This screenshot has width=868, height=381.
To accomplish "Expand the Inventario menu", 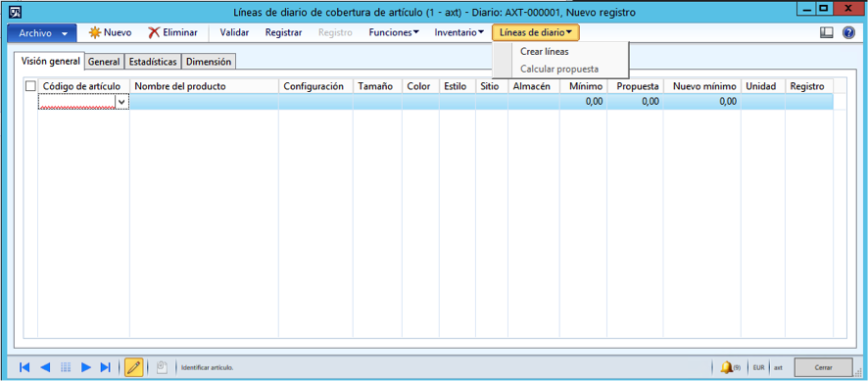I will click(459, 32).
